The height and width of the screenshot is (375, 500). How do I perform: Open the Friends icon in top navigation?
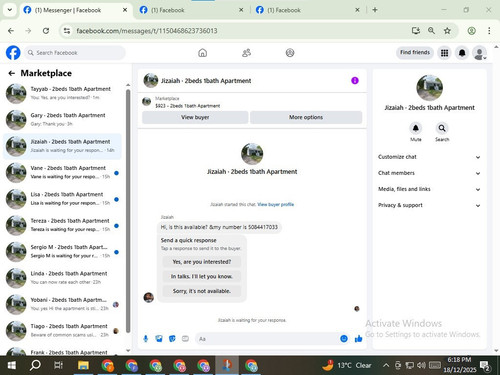pyautogui.click(x=246, y=53)
